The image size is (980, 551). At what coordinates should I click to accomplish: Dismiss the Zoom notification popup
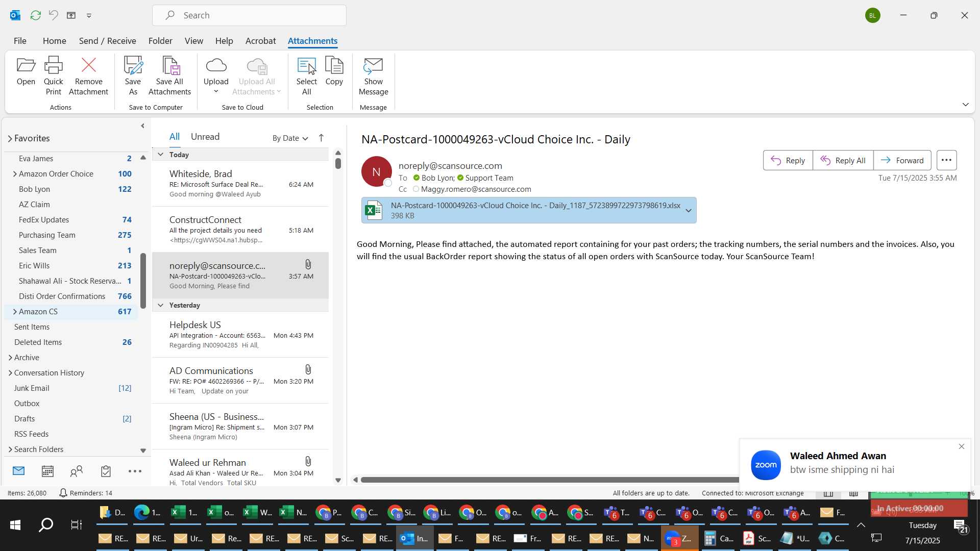[962, 446]
